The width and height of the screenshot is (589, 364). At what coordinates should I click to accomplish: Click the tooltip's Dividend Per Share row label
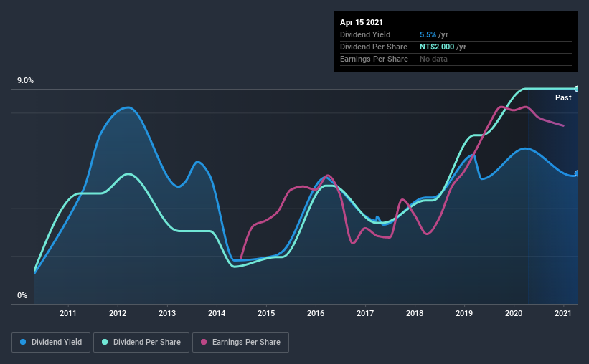pos(373,47)
